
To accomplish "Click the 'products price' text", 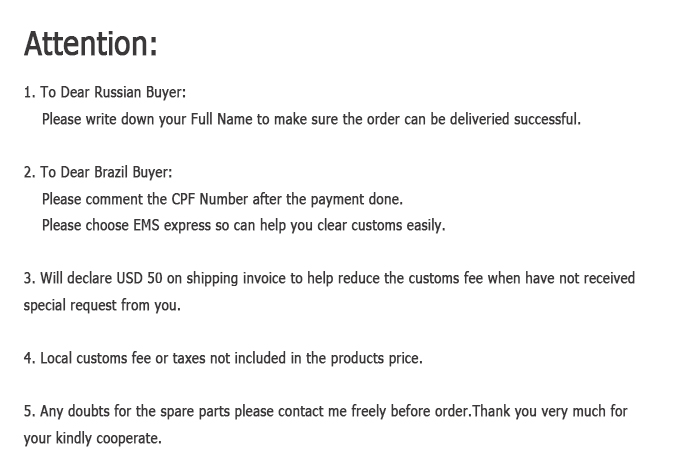I will pos(376,359).
